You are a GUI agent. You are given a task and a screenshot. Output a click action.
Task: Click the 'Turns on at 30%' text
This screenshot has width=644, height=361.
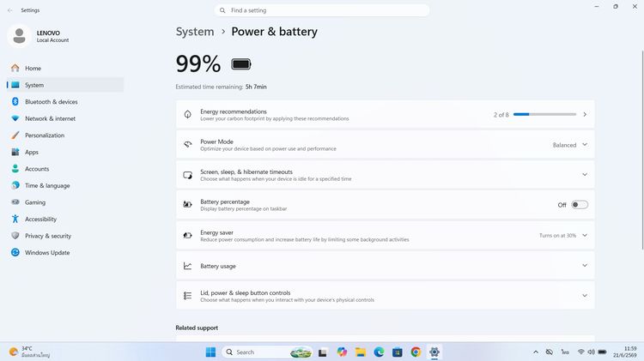click(558, 236)
